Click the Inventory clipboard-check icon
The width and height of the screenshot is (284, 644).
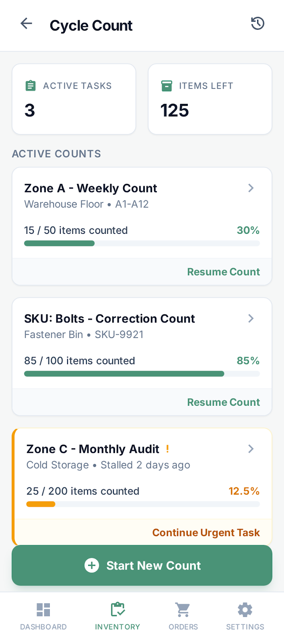click(117, 609)
